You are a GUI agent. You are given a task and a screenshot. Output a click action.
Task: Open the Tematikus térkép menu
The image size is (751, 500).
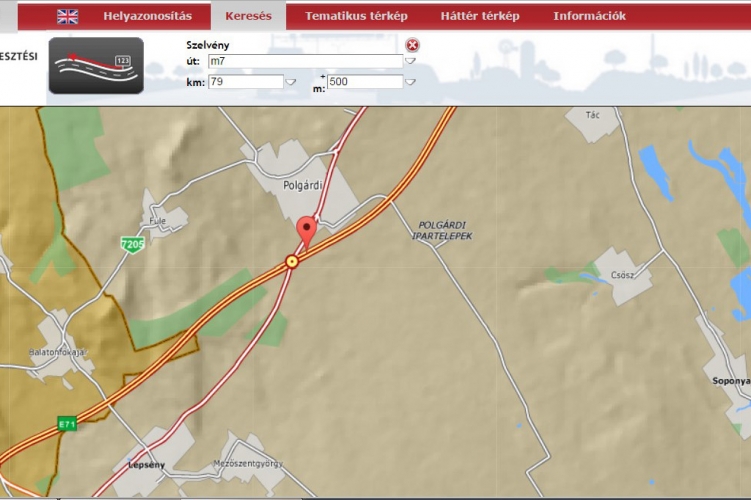point(356,16)
